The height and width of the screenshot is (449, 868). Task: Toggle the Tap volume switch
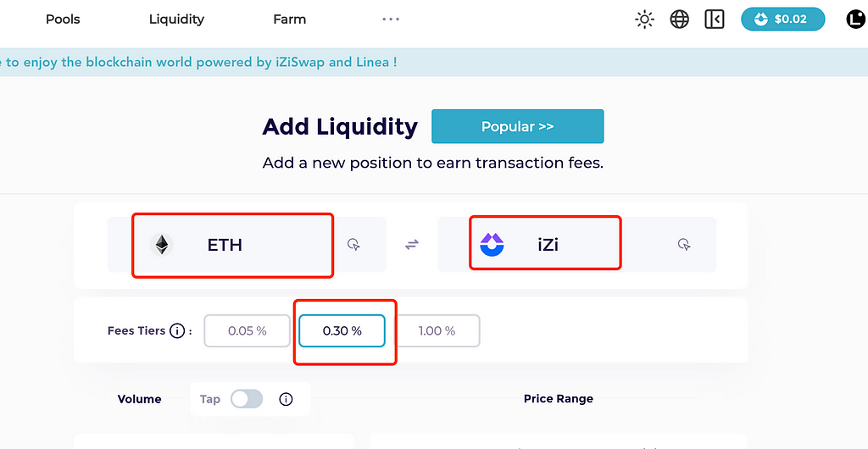pos(247,399)
